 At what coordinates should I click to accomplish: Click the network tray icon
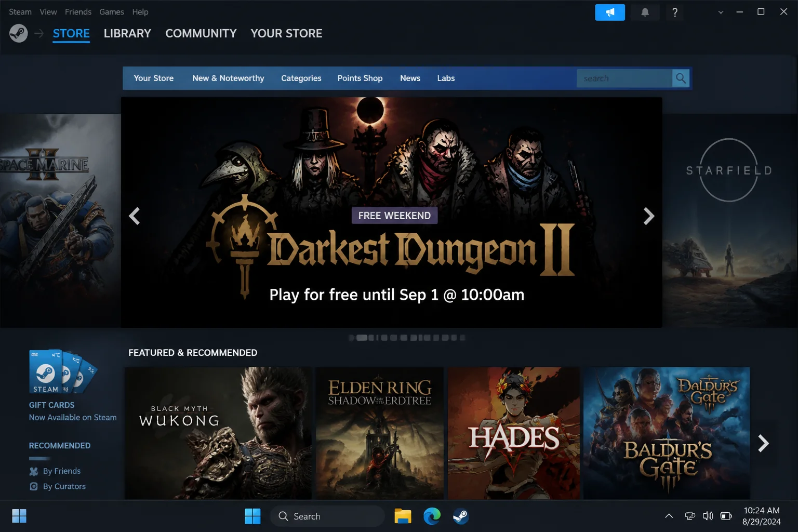(690, 516)
